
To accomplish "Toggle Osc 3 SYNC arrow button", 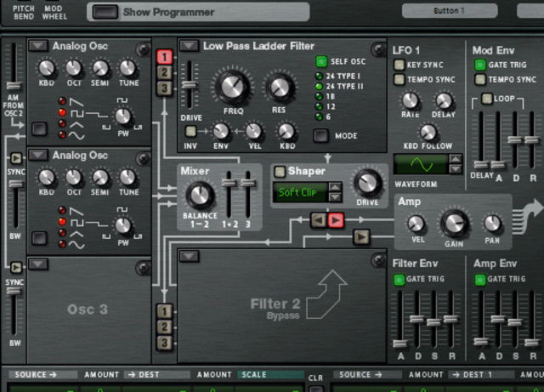I will (16, 267).
